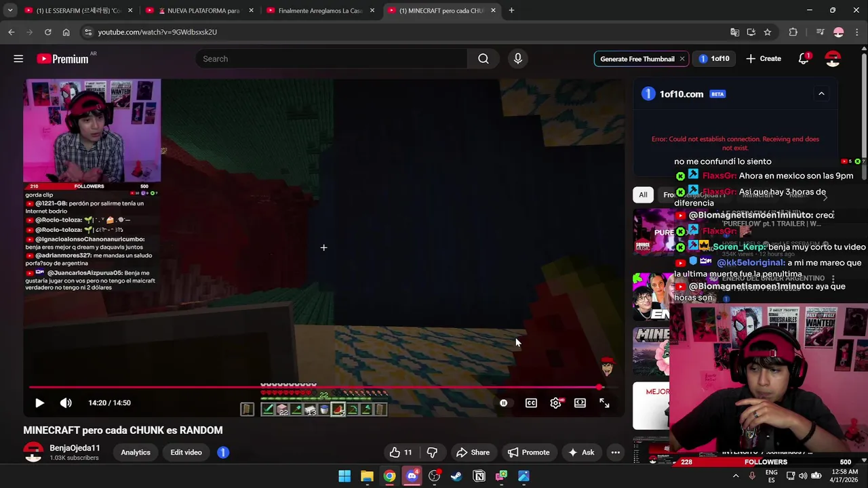Viewport: 868px width, 488px height.
Task: Toggle autoplay switch in player
Action: coord(503,403)
